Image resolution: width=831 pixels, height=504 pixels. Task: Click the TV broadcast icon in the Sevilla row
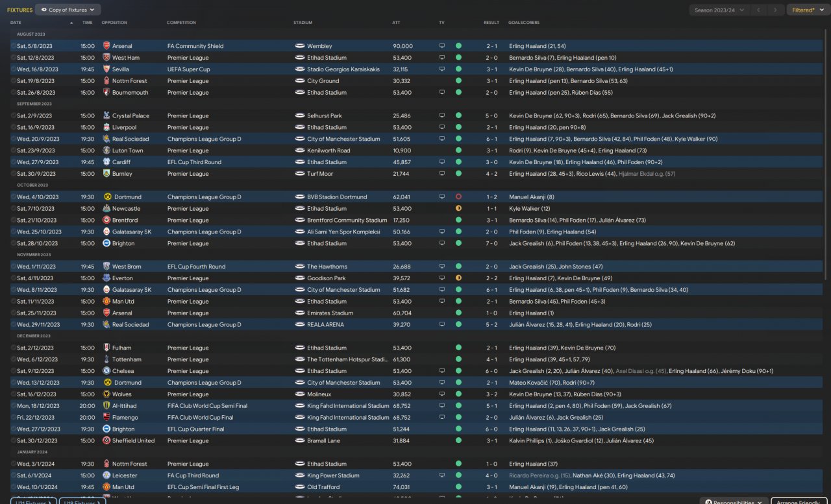(442, 69)
